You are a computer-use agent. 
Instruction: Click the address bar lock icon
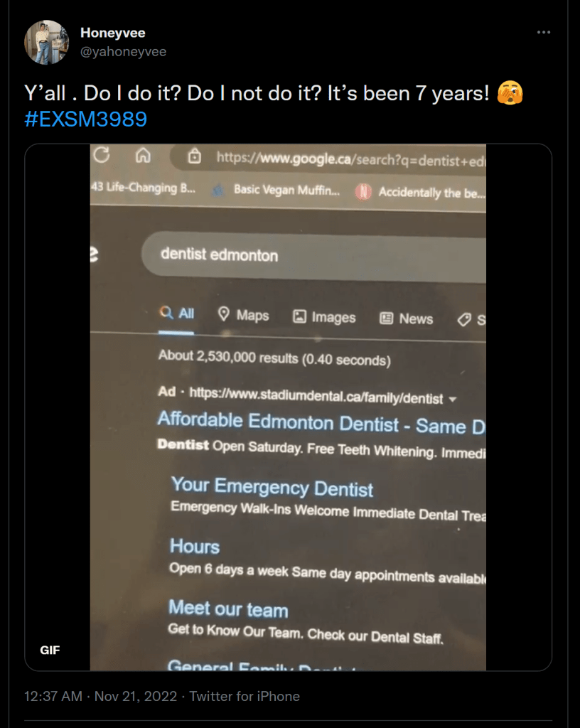(194, 157)
